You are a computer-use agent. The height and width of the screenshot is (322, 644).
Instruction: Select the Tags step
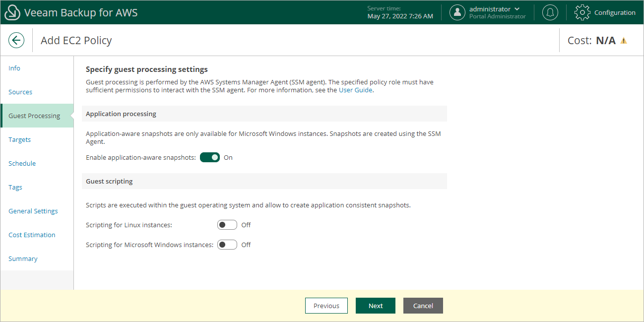(15, 187)
